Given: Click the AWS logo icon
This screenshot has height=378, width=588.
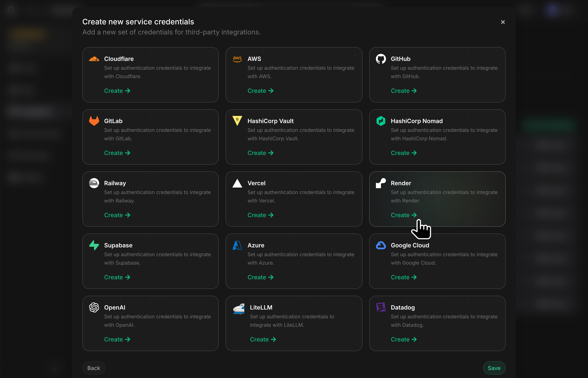Looking at the screenshot, I should (237, 59).
